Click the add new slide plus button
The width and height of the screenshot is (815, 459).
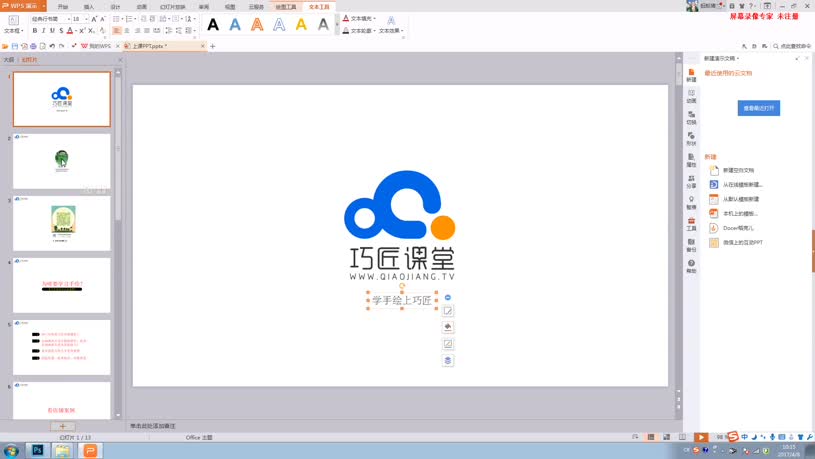pyautogui.click(x=62, y=426)
